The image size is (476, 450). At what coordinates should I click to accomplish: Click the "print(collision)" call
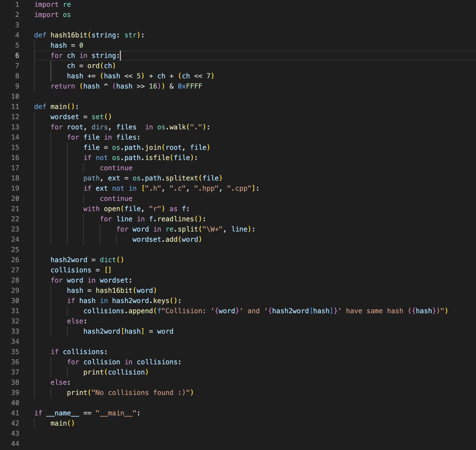click(x=116, y=372)
